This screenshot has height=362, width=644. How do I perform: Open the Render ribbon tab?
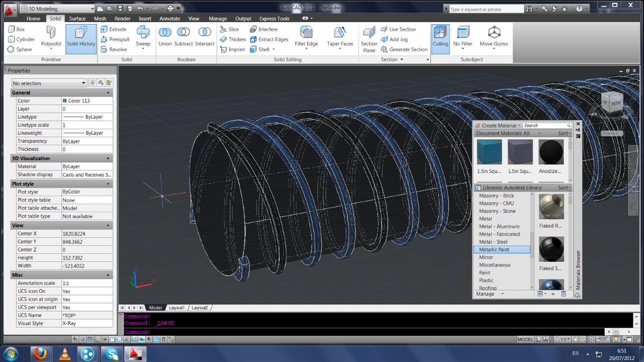(122, 19)
